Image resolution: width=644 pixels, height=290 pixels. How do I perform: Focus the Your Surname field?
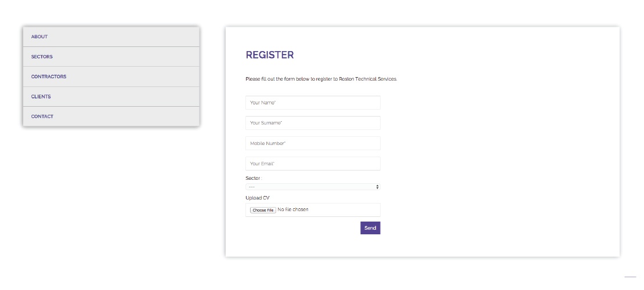pyautogui.click(x=313, y=123)
